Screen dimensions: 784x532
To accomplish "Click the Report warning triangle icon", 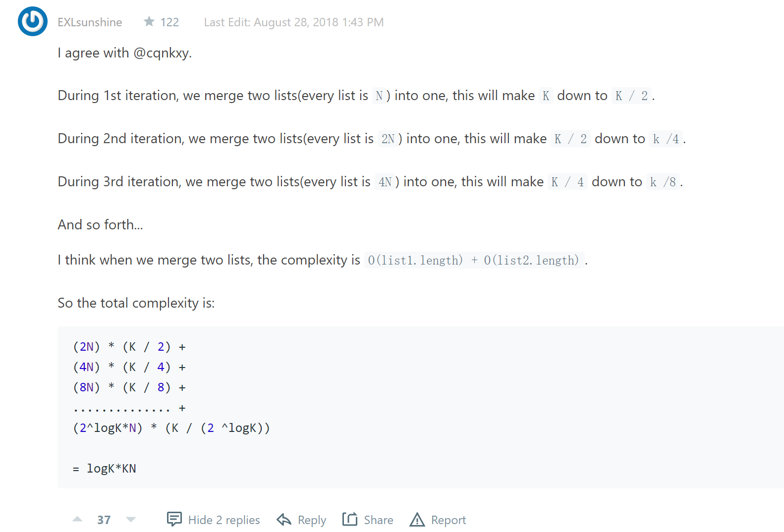I will [417, 519].
